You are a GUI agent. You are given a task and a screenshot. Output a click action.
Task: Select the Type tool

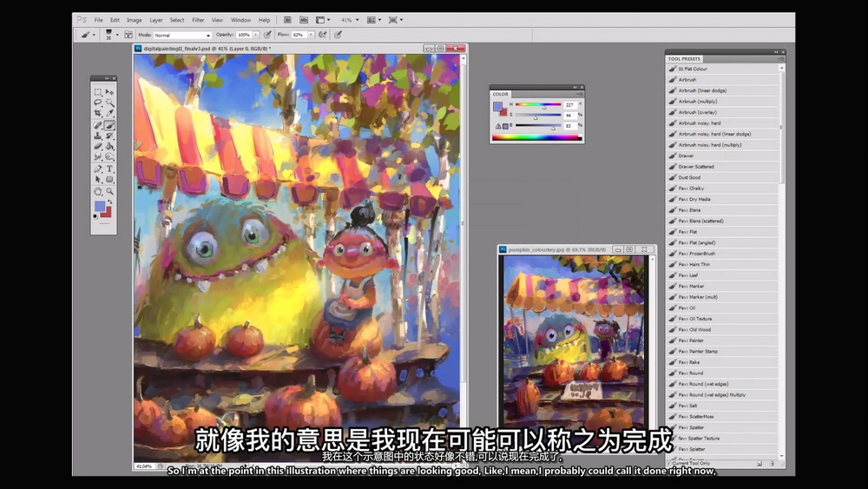pyautogui.click(x=109, y=169)
